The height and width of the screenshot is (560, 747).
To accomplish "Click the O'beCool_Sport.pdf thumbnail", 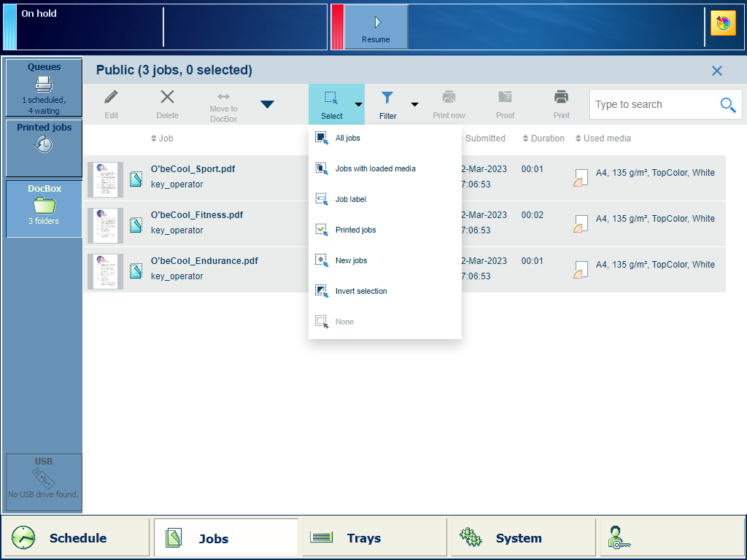I will [x=105, y=179].
